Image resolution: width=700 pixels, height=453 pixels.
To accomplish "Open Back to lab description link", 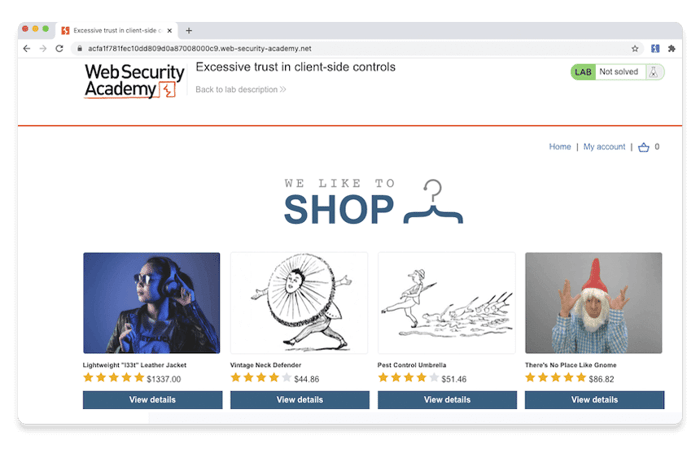I will [241, 90].
